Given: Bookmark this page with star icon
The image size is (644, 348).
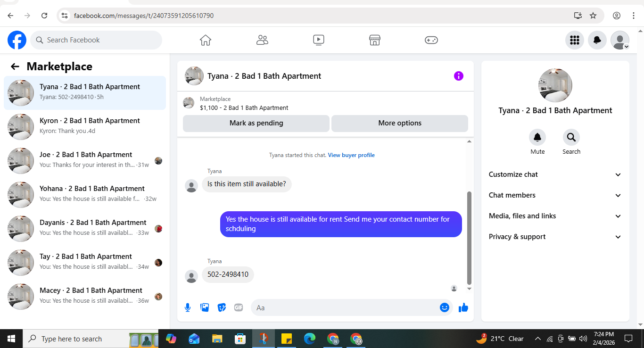Looking at the screenshot, I should pyautogui.click(x=593, y=16).
